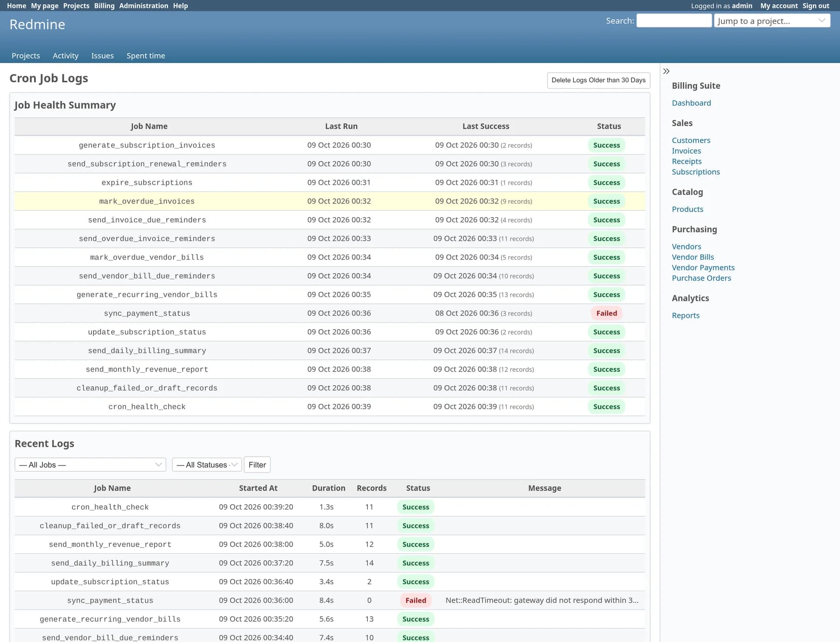Click generate_subscription_invoices job name
Viewport: 840px width, 642px height.
147,145
